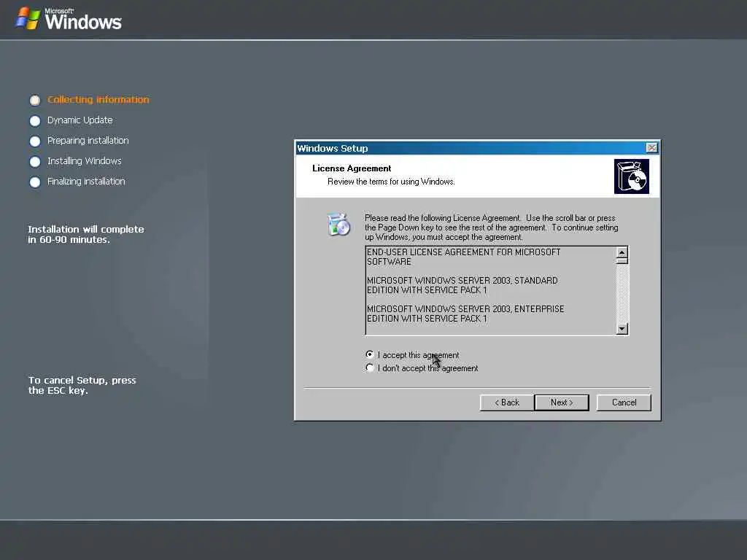Click the small software CD icon beside instructions
747x560 pixels.
[x=338, y=225]
